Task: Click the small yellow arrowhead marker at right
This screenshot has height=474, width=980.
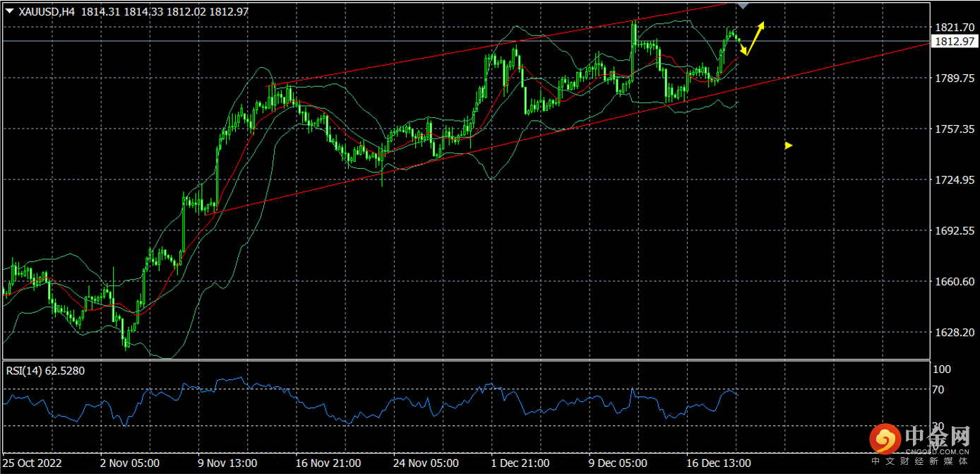Action: tap(789, 146)
